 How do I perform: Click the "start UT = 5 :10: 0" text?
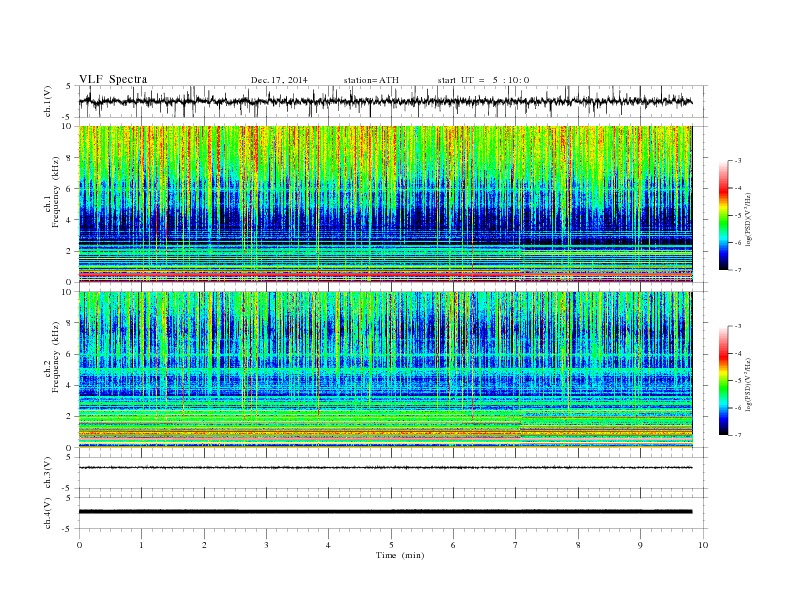483,80
